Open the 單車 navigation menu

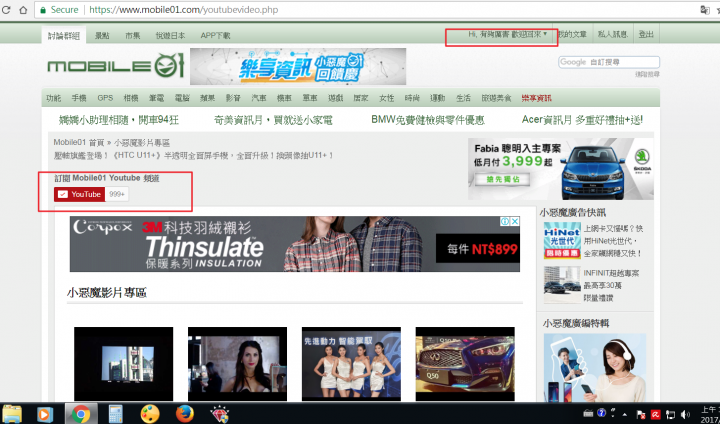310,98
